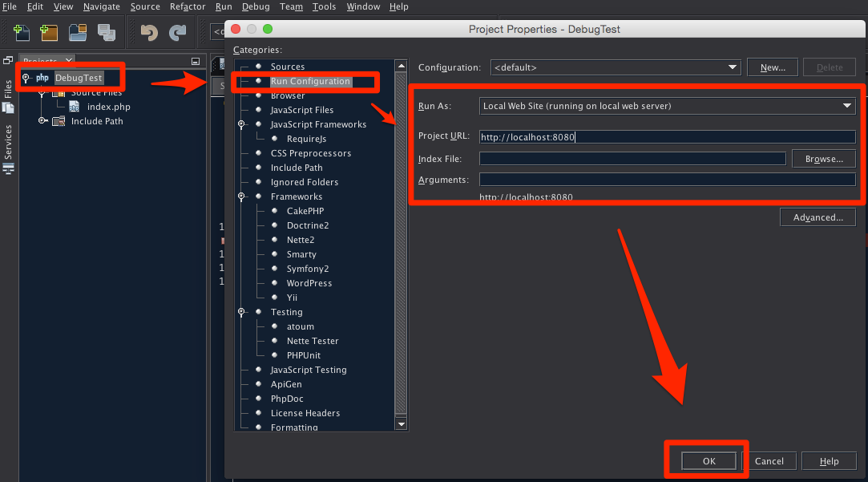Collapse the Testing category node
The width and height of the screenshot is (868, 482).
pos(241,312)
